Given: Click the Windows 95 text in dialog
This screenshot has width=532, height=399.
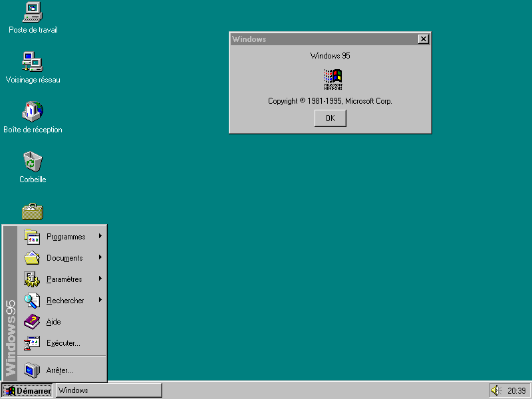Looking at the screenshot, I should click(x=330, y=56).
